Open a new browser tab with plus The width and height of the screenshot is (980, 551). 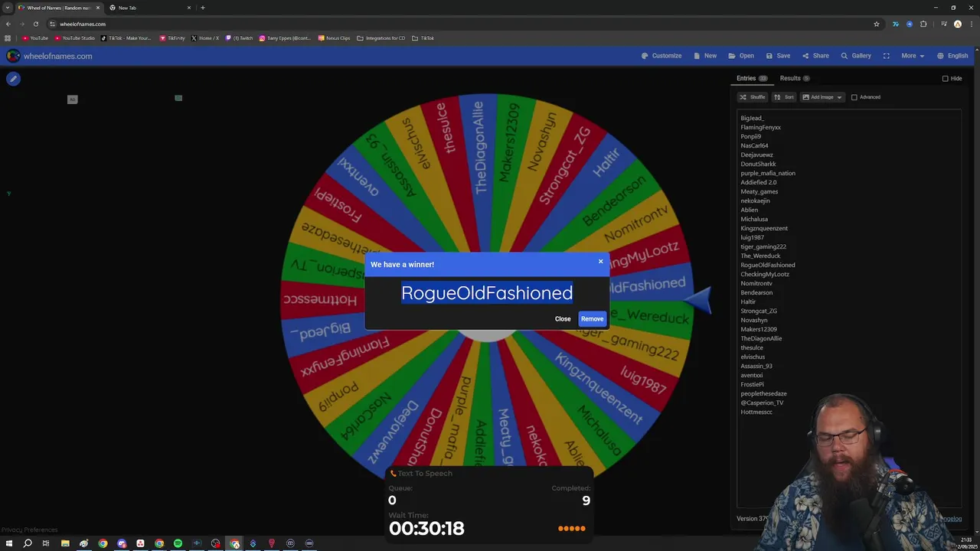(203, 8)
